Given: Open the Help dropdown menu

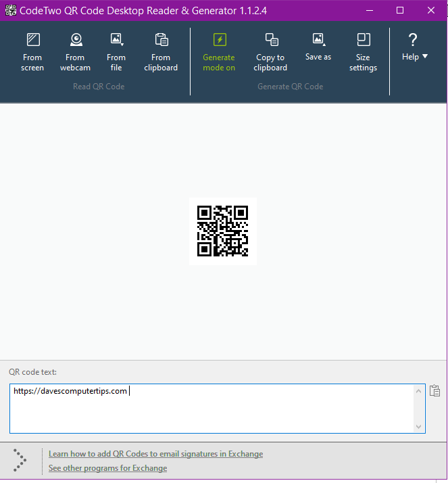Looking at the screenshot, I should [x=414, y=47].
